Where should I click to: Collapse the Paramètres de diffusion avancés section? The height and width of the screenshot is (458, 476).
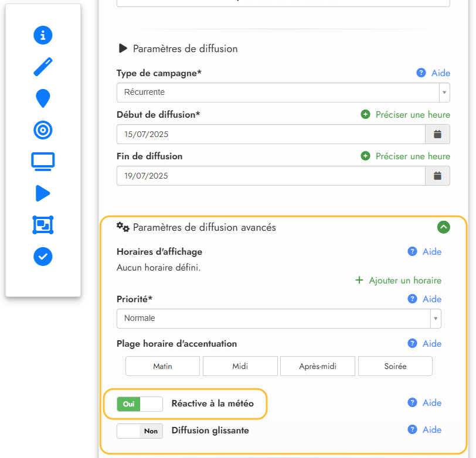[x=444, y=227]
